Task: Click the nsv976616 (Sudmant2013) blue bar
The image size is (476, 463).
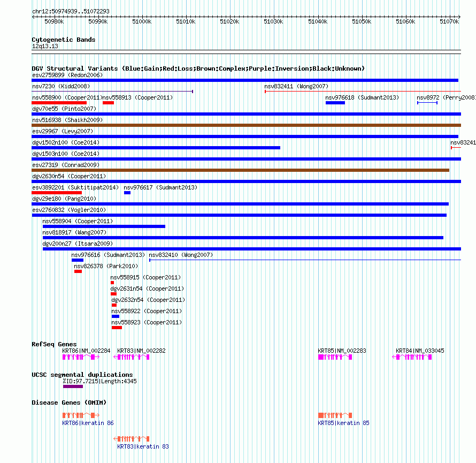Action: 78,260
